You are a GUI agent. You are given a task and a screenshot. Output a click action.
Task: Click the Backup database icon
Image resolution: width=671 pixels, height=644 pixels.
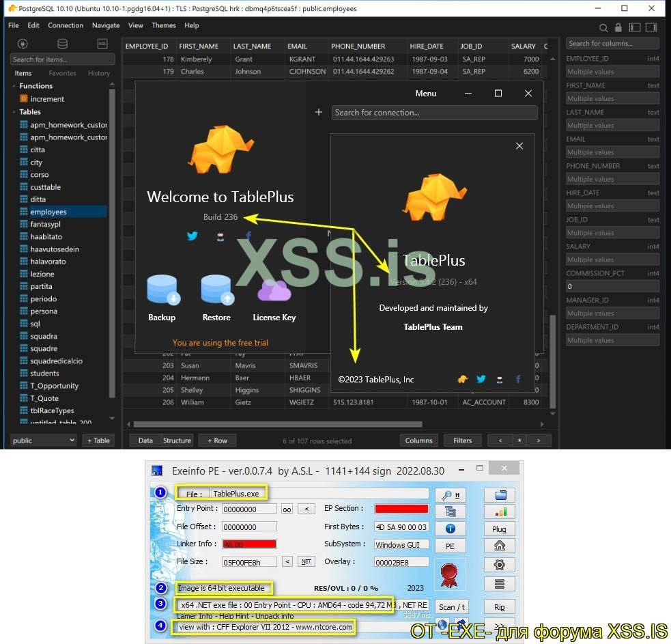pyautogui.click(x=163, y=290)
